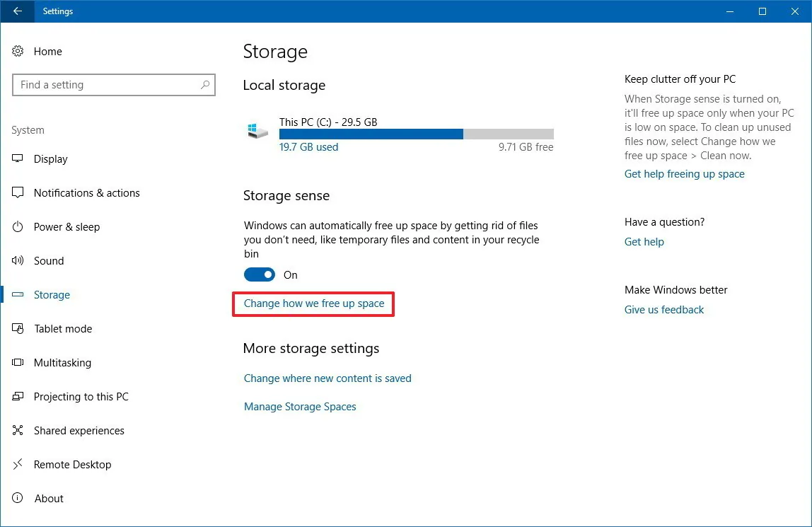This screenshot has height=527, width=812.
Task: Click the Power & sleep icon
Action: [x=18, y=227]
